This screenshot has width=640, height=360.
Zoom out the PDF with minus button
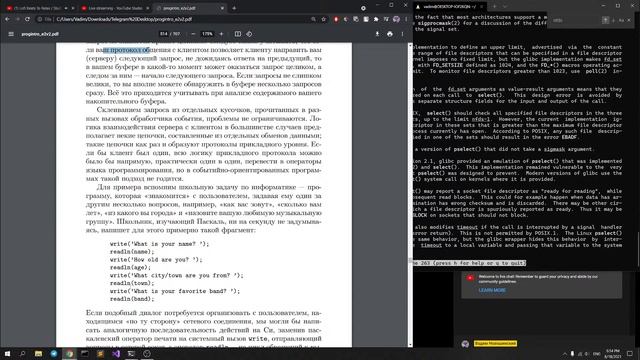193,34
